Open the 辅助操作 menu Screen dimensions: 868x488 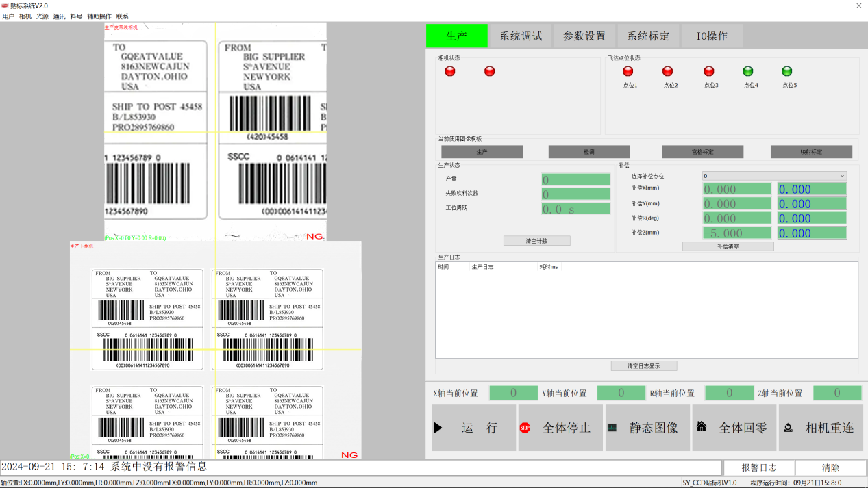click(x=99, y=16)
